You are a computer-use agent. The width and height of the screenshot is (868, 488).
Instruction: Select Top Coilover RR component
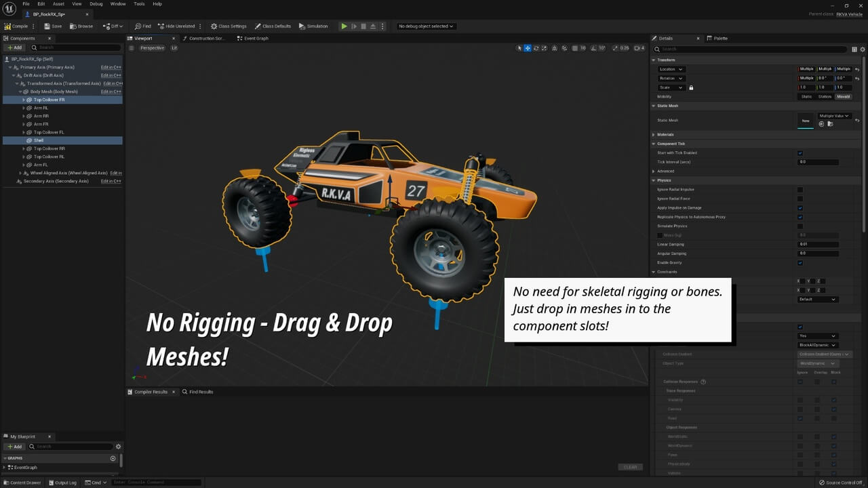click(x=49, y=148)
